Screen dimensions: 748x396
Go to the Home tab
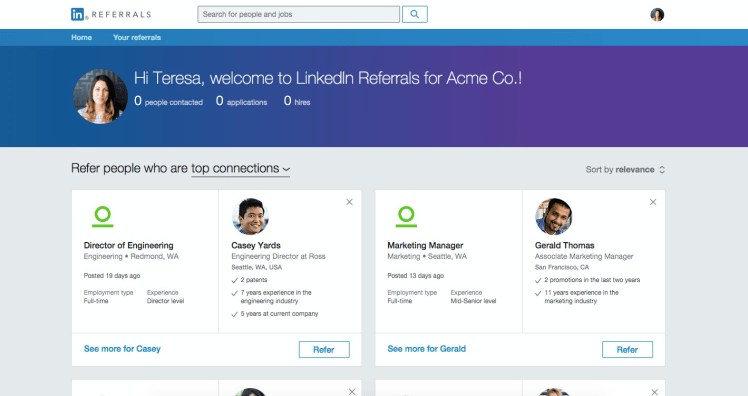point(82,37)
